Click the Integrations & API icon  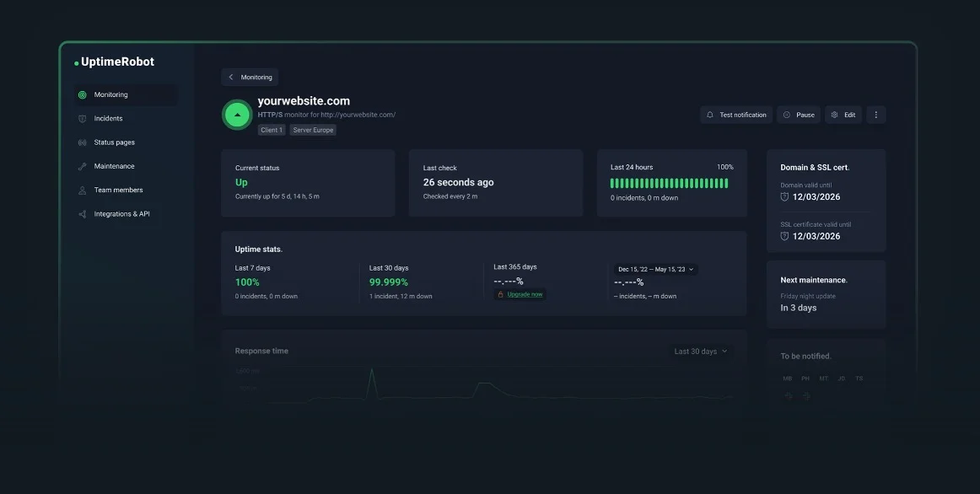click(82, 214)
